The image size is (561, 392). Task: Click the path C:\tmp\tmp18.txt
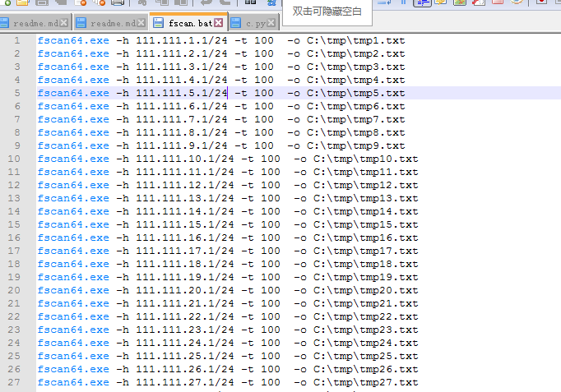[x=366, y=264]
